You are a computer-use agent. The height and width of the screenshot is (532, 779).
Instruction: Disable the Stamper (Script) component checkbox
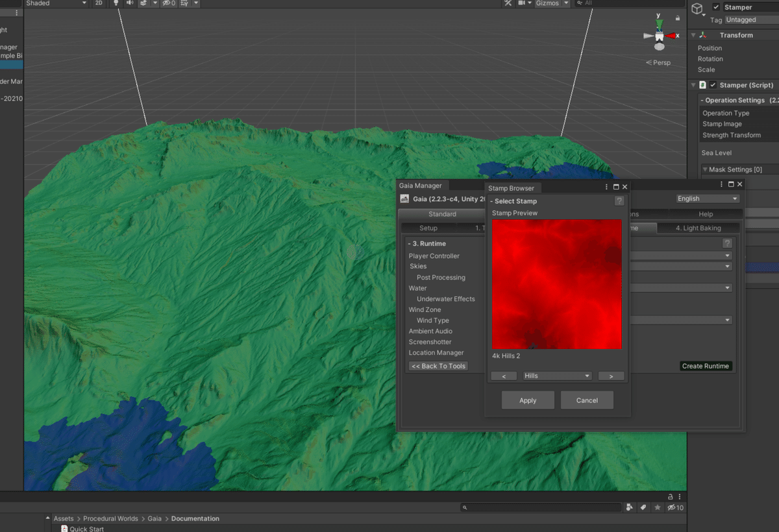[713, 85]
